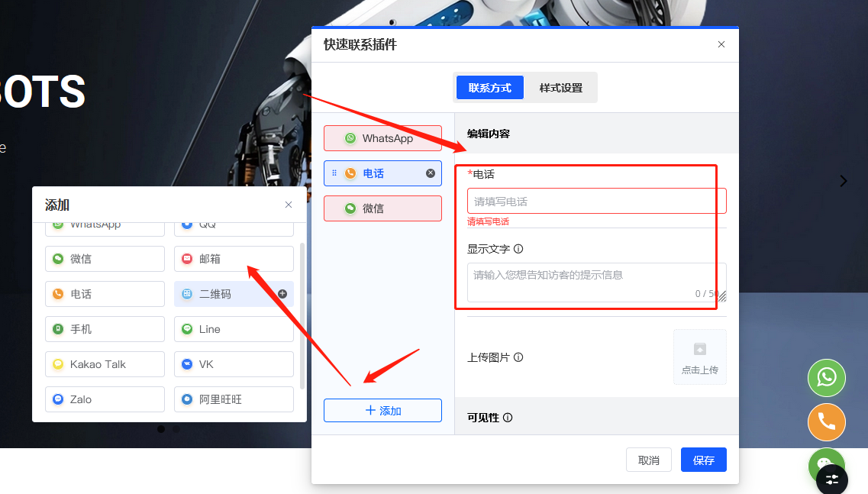Switch to the 样式设置 tab
The height and width of the screenshot is (494, 868).
point(561,88)
